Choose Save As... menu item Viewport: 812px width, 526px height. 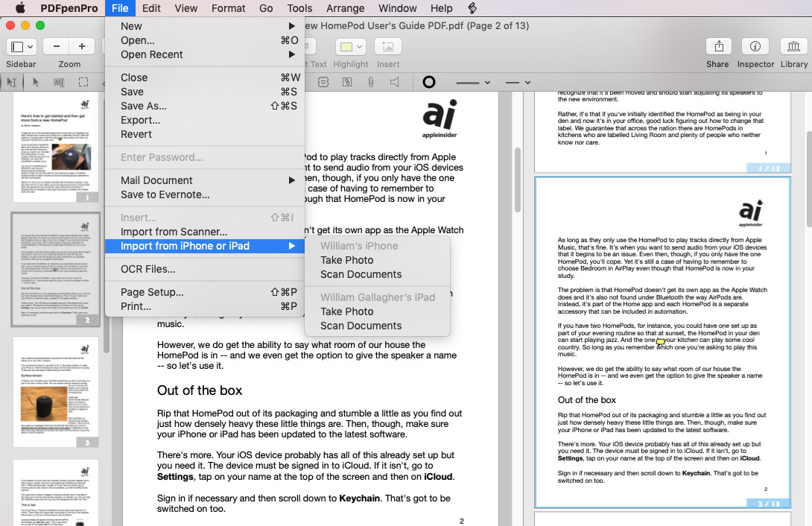point(205,106)
